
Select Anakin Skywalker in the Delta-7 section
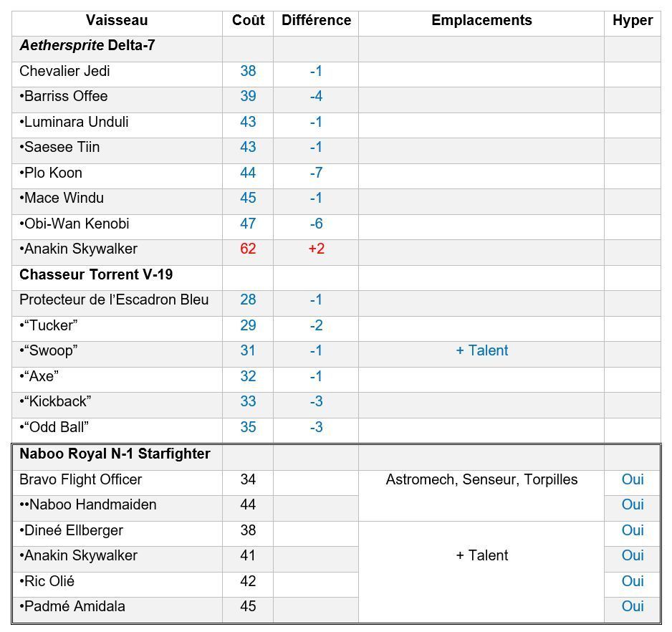[x=78, y=249]
